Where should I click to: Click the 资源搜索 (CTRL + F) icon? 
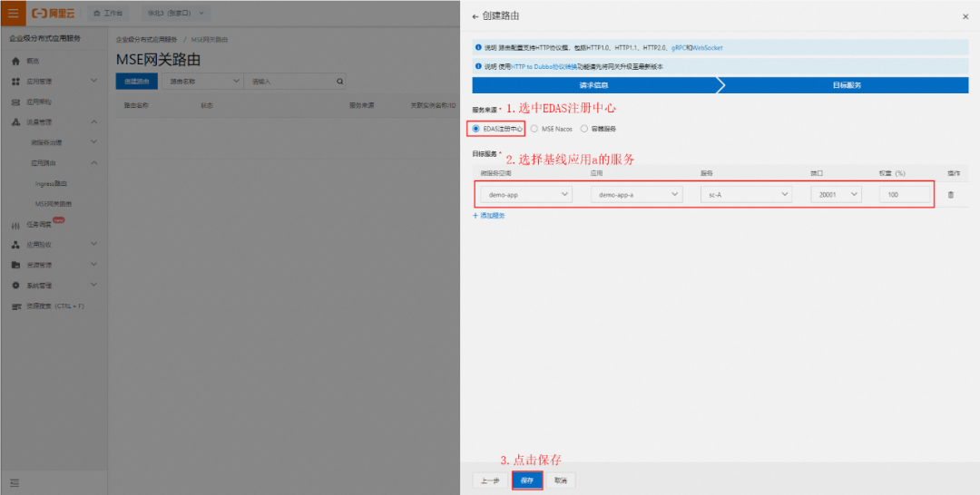click(x=16, y=306)
